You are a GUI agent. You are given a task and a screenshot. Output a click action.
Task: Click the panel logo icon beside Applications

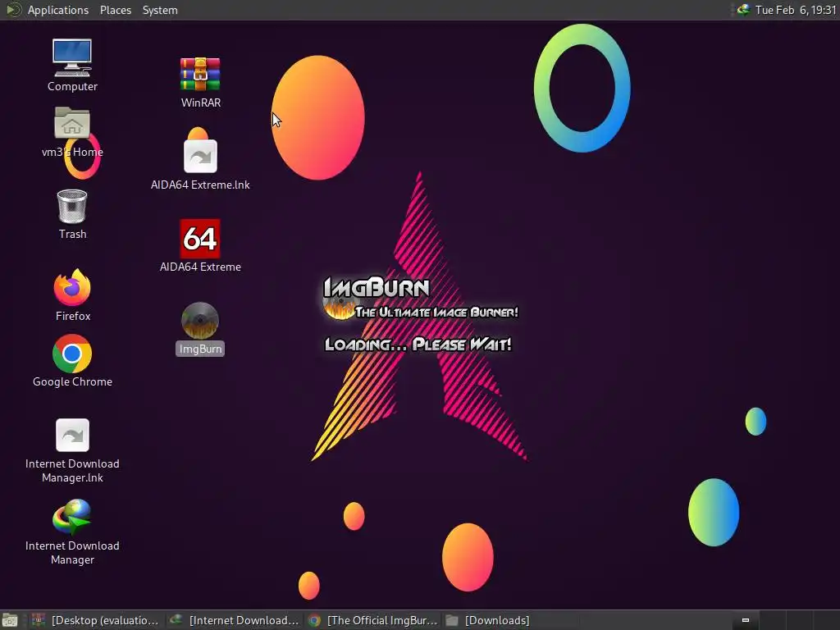[13, 10]
